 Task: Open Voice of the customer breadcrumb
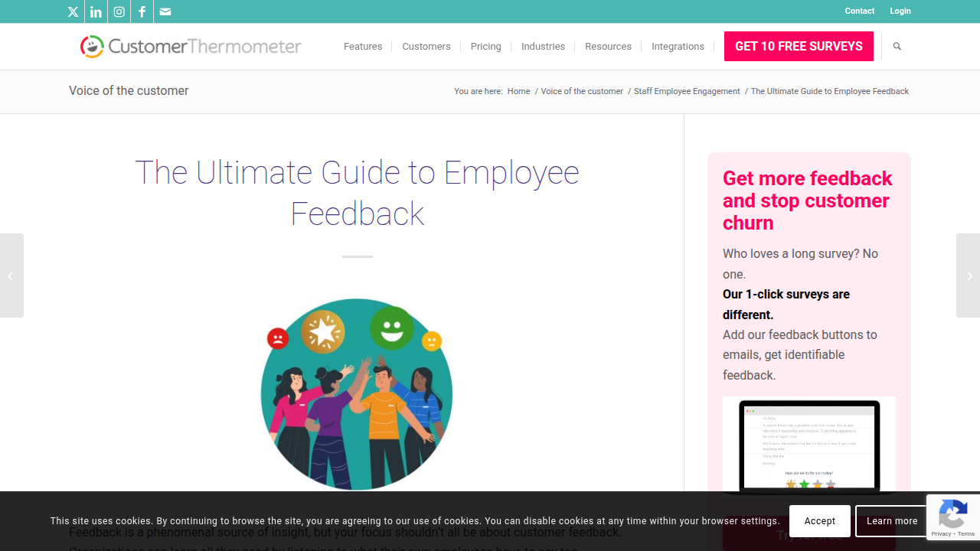click(x=582, y=91)
